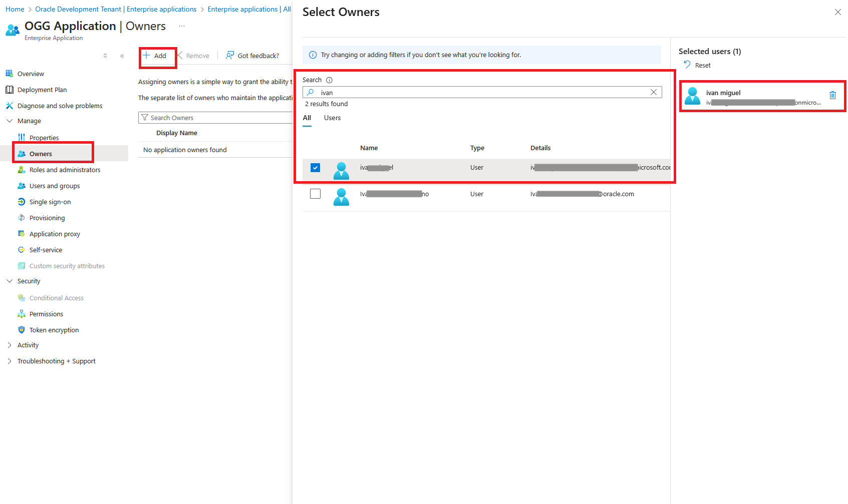This screenshot has width=848, height=504.
Task: Click the Token encryption shield icon
Action: 22,330
